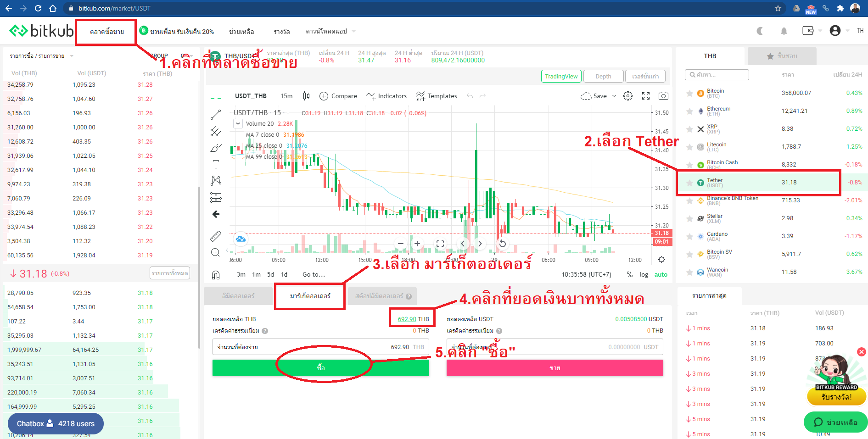Screen dimensions: 868x439
Task: Open the candlestick chart style selector
Action: pos(306,96)
